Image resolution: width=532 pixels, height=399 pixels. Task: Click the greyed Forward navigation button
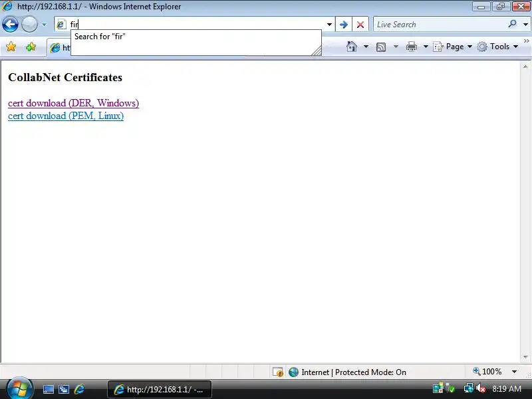tap(29, 25)
